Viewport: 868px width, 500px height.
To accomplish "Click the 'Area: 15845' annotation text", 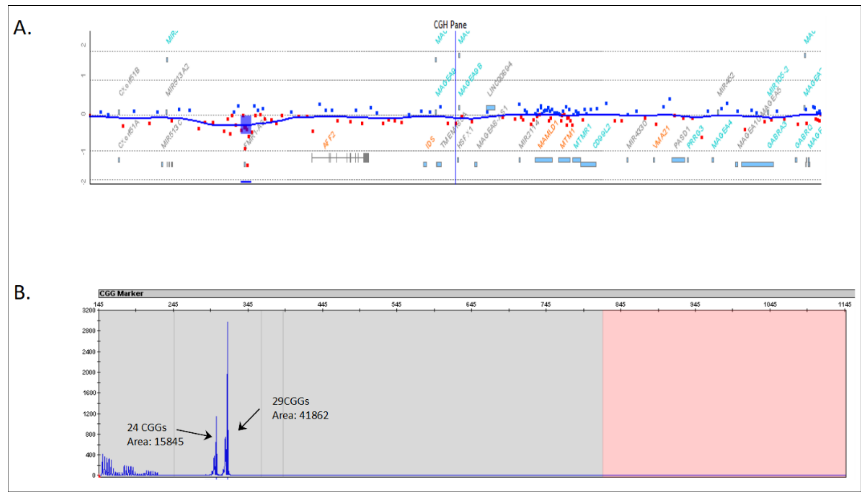I will (x=155, y=442).
